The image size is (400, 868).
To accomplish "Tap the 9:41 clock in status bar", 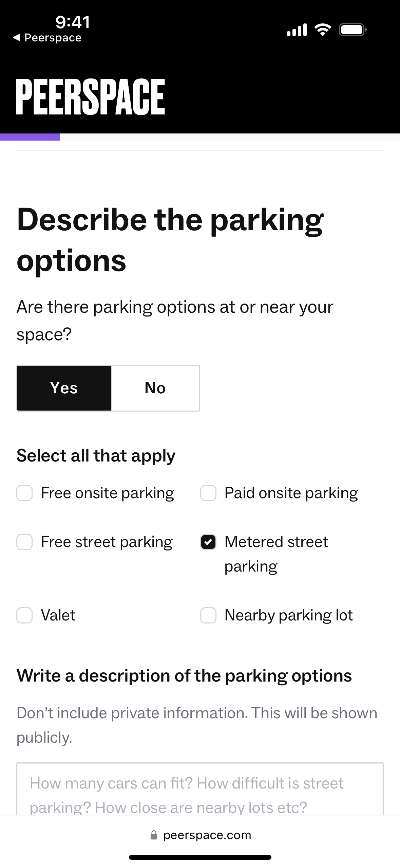I will pyautogui.click(x=73, y=22).
